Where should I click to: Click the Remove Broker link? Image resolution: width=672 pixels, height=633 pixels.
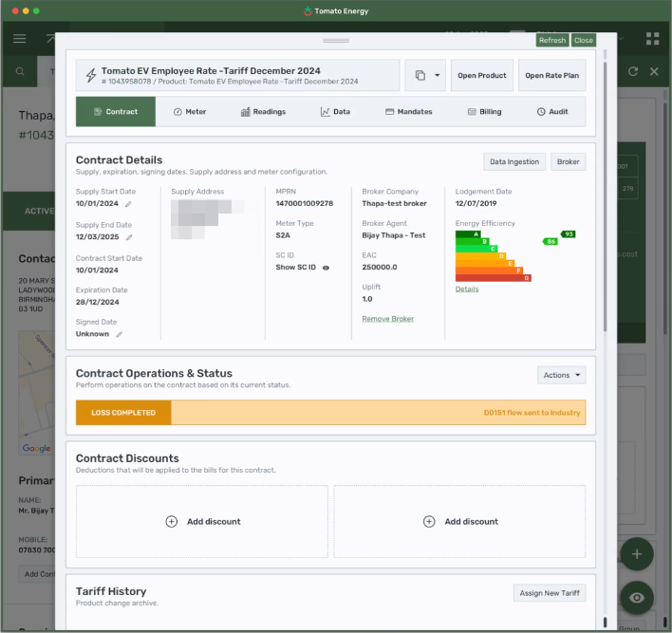pos(388,319)
